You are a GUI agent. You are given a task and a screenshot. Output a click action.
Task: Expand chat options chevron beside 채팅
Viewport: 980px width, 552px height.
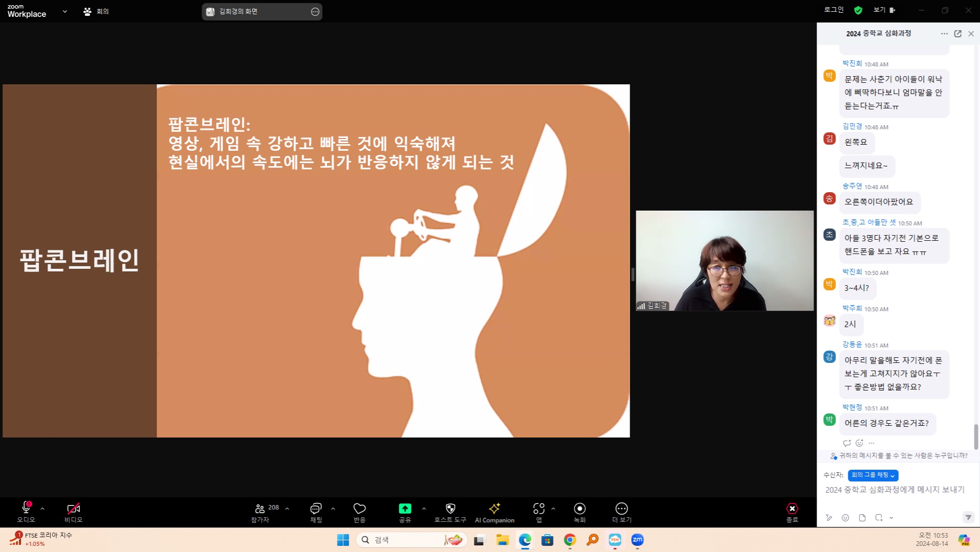click(333, 509)
